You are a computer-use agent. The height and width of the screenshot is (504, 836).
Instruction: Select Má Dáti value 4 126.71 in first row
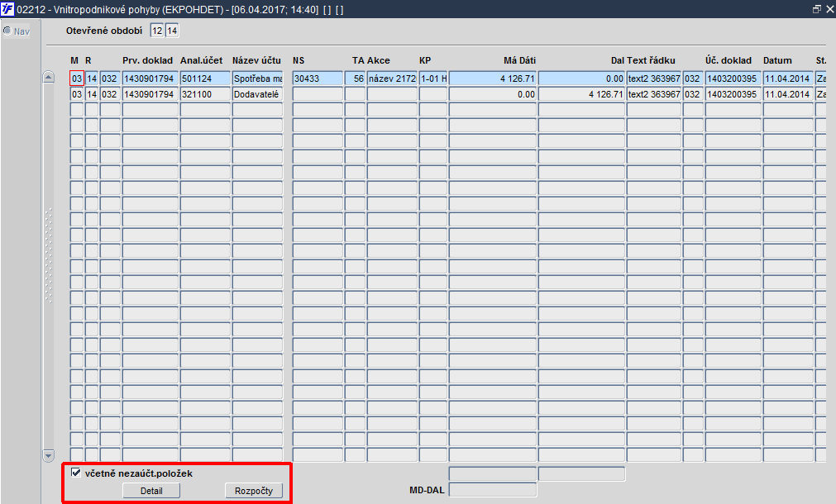tap(493, 78)
